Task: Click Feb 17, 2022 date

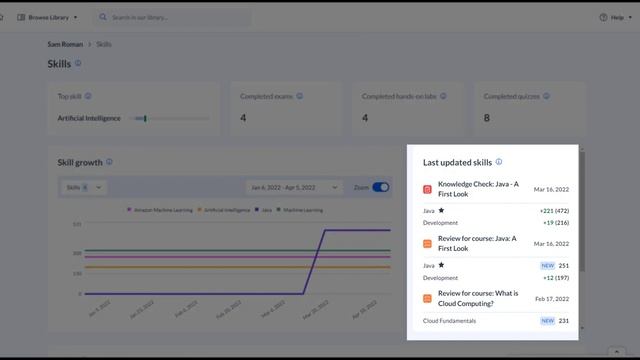Action: 552,299
